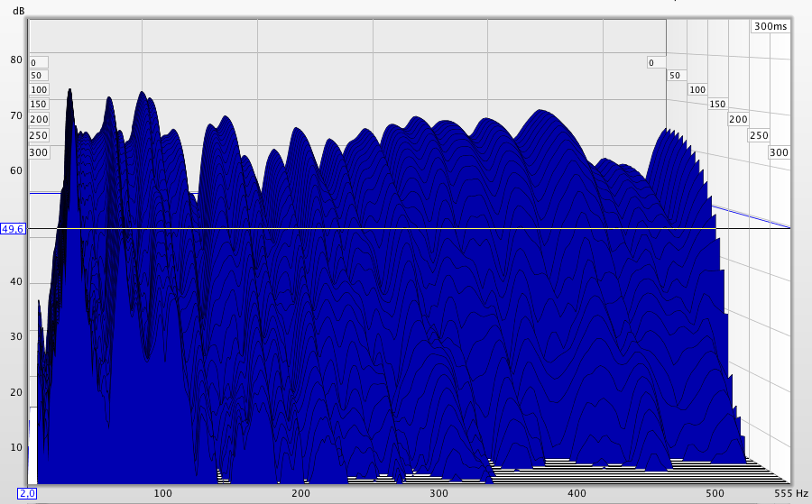Click the 49,6 dB cursor value box
The width and height of the screenshot is (812, 504).
(13, 229)
